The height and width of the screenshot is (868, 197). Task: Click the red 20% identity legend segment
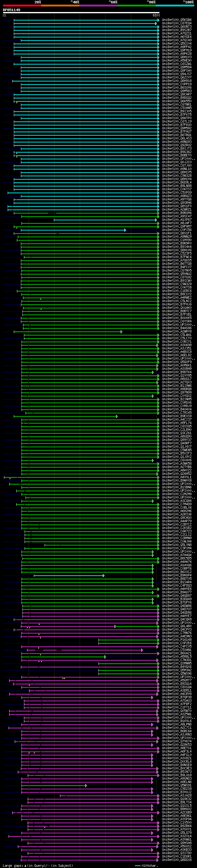[22, 6]
